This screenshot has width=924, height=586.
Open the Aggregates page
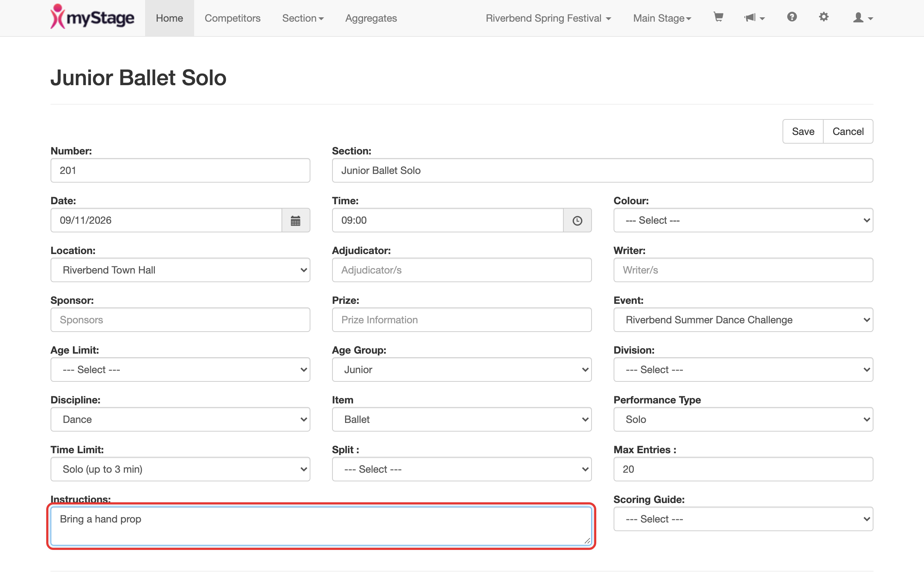click(371, 18)
